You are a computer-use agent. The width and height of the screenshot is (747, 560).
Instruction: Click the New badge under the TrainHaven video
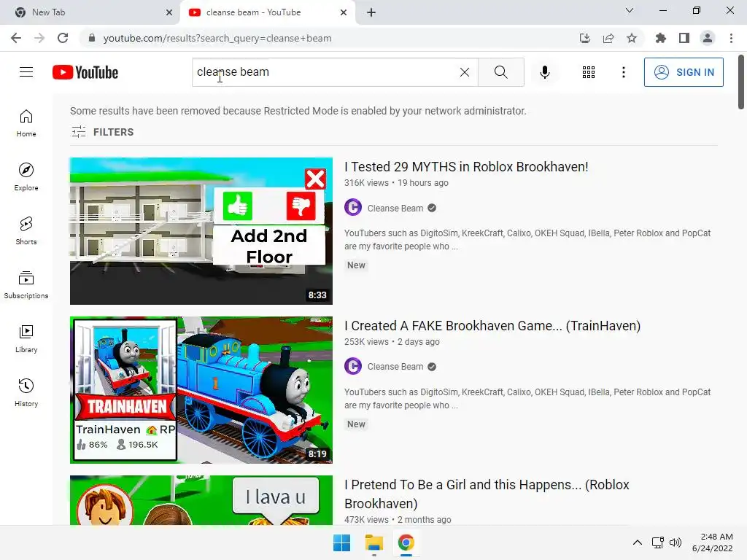[x=356, y=424]
